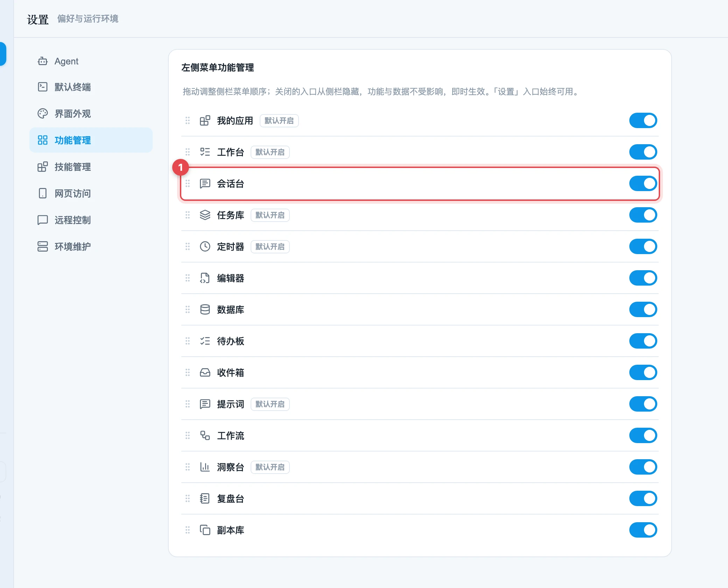Disable the 定时器 toggle
Screen dimensions: 728x588
(x=643, y=247)
